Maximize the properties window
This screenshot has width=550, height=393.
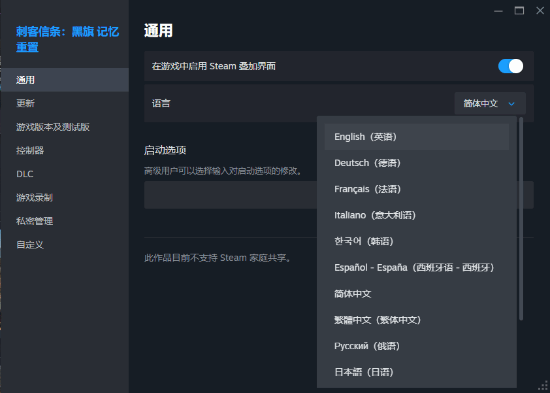click(519, 11)
